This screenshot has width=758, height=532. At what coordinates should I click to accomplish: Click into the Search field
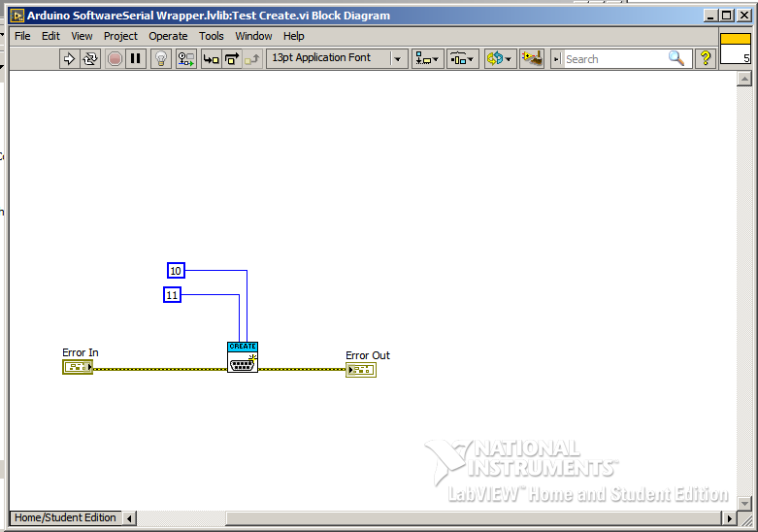614,59
